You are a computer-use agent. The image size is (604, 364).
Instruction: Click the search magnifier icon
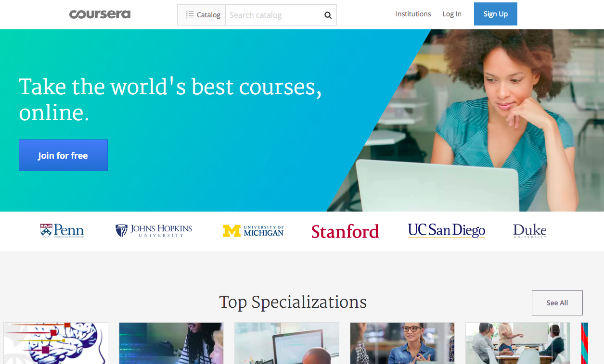[328, 15]
